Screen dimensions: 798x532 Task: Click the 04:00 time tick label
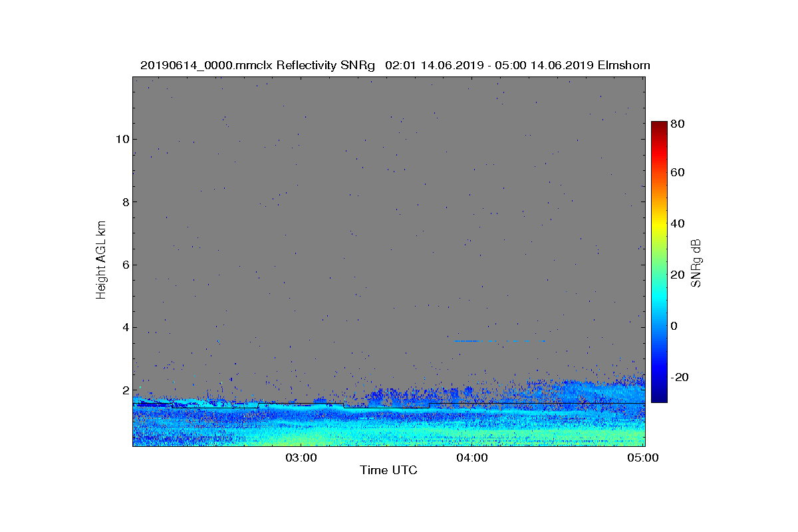(x=473, y=458)
